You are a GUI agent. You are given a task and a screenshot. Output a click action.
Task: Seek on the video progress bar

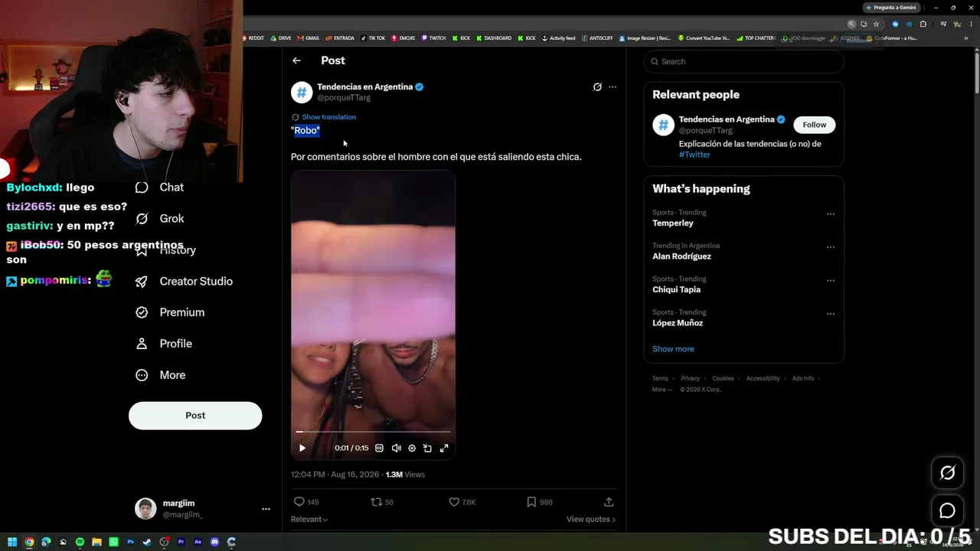pos(373,432)
